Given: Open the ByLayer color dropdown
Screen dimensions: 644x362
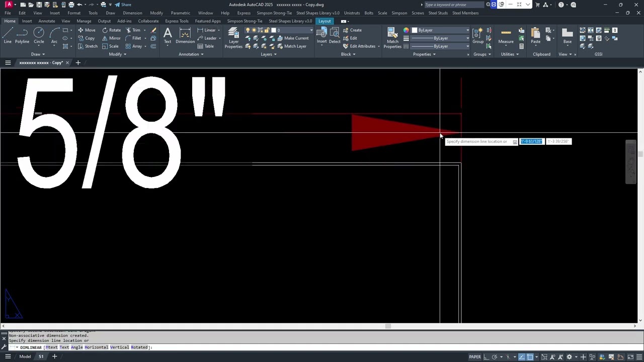Looking at the screenshot, I should pyautogui.click(x=441, y=30).
